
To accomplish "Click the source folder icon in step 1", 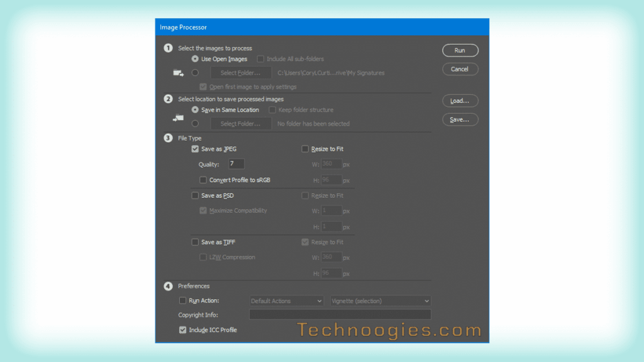I will (178, 73).
